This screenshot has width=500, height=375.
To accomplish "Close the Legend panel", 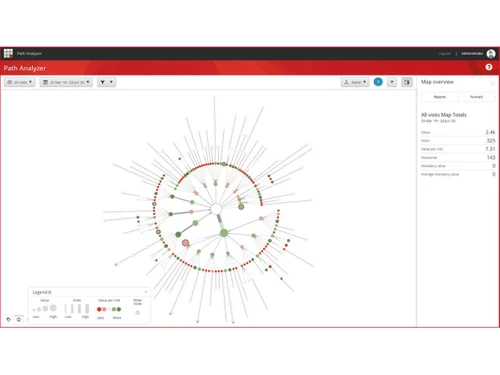I will [x=146, y=292].
